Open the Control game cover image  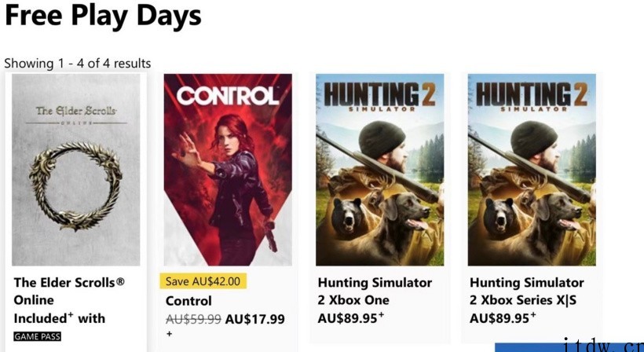tap(228, 170)
